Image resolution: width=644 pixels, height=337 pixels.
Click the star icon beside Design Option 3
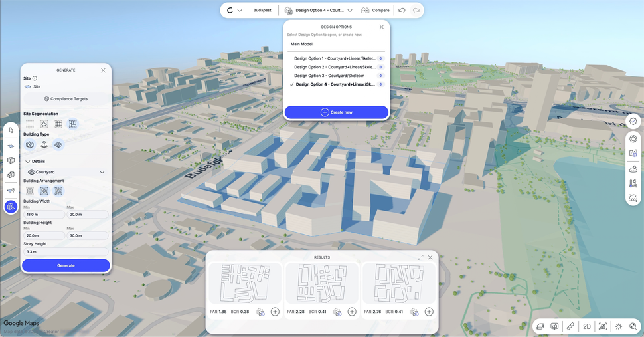[x=380, y=76]
